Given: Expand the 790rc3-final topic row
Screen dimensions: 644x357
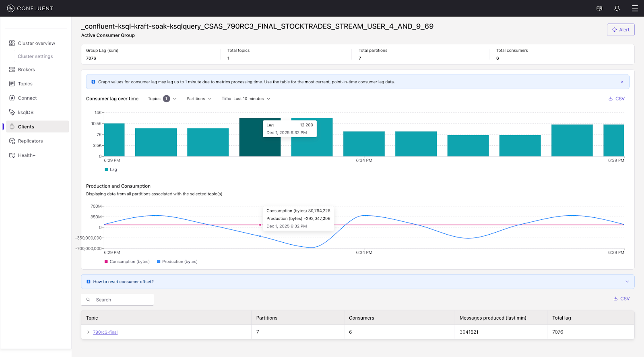Looking at the screenshot, I should point(89,332).
